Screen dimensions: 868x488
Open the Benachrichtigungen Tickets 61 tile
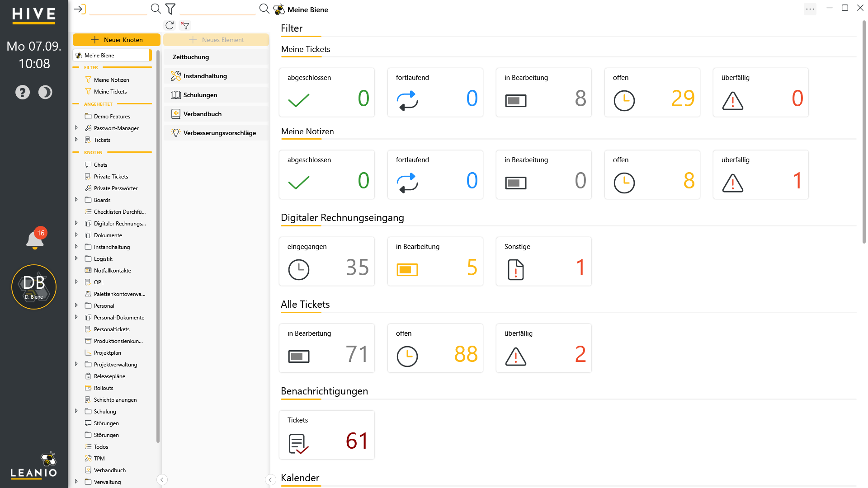pos(327,435)
